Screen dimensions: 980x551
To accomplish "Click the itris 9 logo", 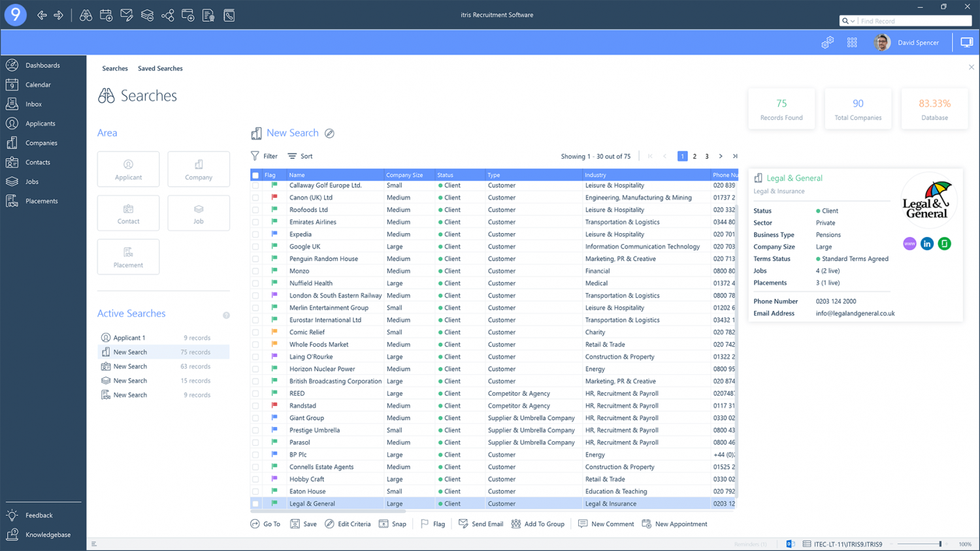I will coord(16,14).
